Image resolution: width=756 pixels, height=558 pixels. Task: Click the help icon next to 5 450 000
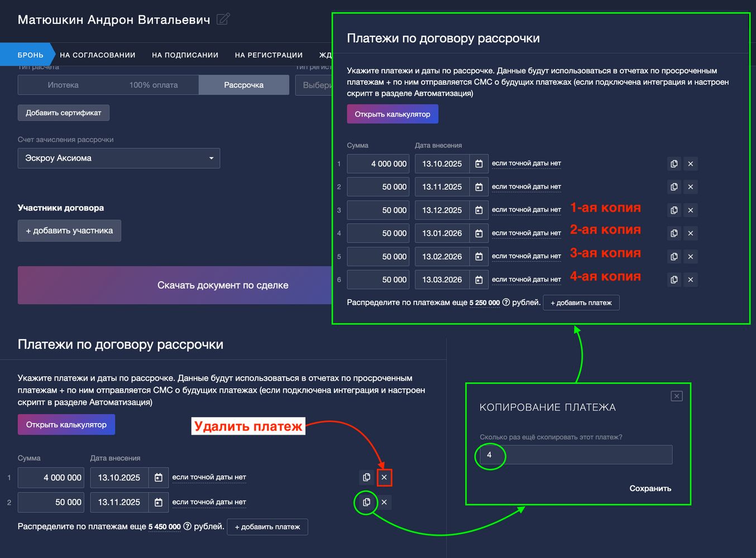(188, 526)
